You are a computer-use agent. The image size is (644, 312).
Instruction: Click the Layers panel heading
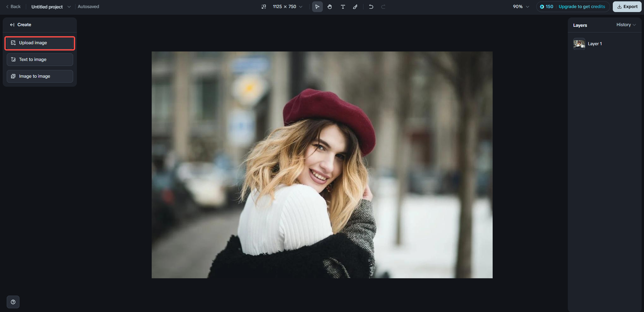click(x=580, y=25)
